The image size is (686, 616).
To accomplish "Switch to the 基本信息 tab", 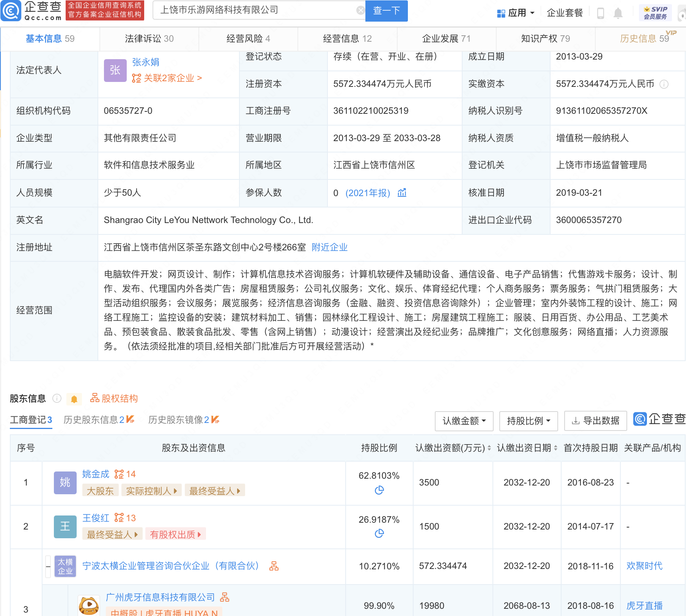I will [50, 39].
